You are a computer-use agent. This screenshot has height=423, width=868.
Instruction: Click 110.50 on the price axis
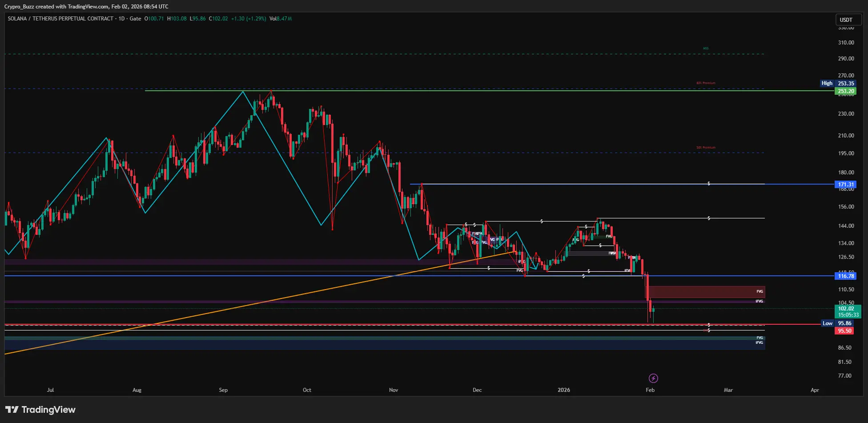point(846,290)
